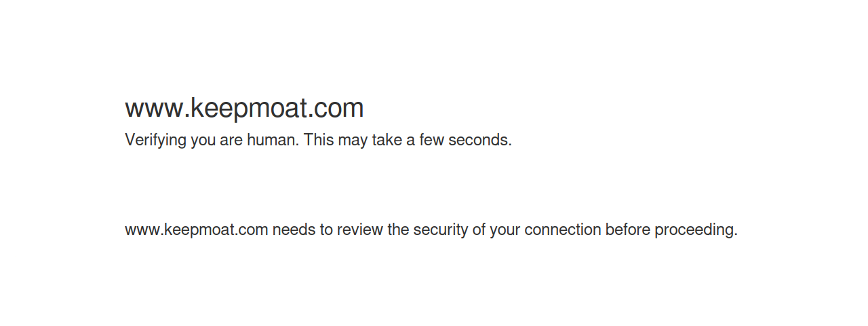Viewport: 868px width, 326px height.
Task: Click the word 'Verifying' in the subtitle
Action: coord(156,141)
